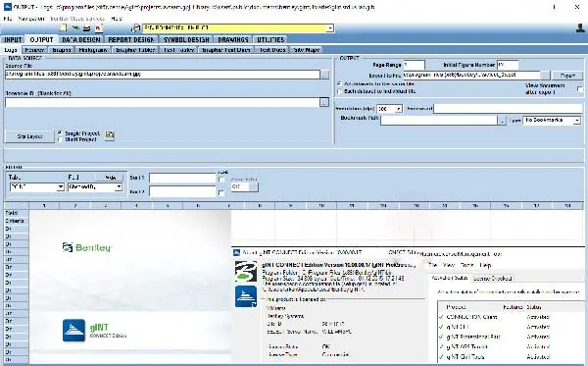Open the Navigation menu
588x366 pixels.
pyautogui.click(x=31, y=19)
